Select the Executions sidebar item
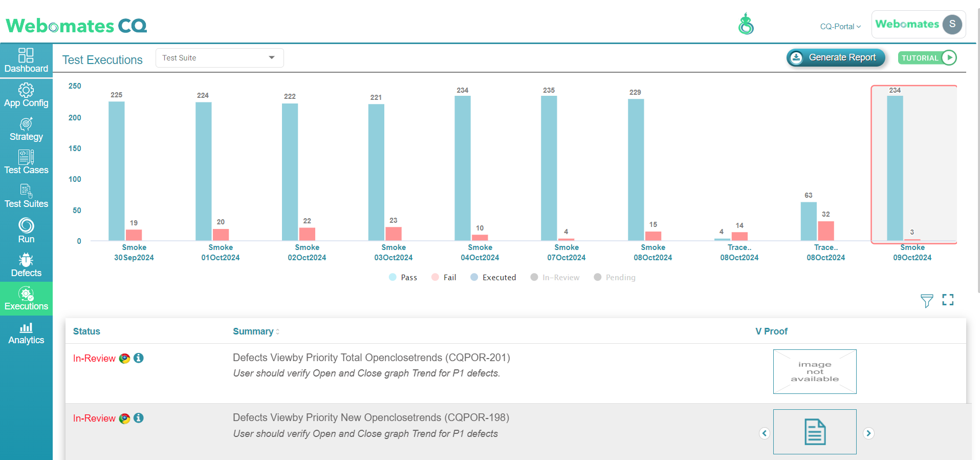The height and width of the screenshot is (460, 980). (26, 299)
